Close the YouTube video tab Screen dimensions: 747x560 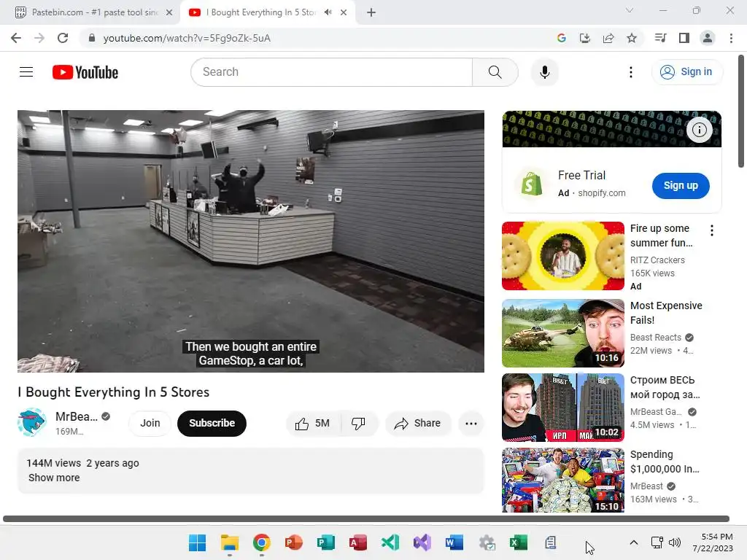pos(344,12)
